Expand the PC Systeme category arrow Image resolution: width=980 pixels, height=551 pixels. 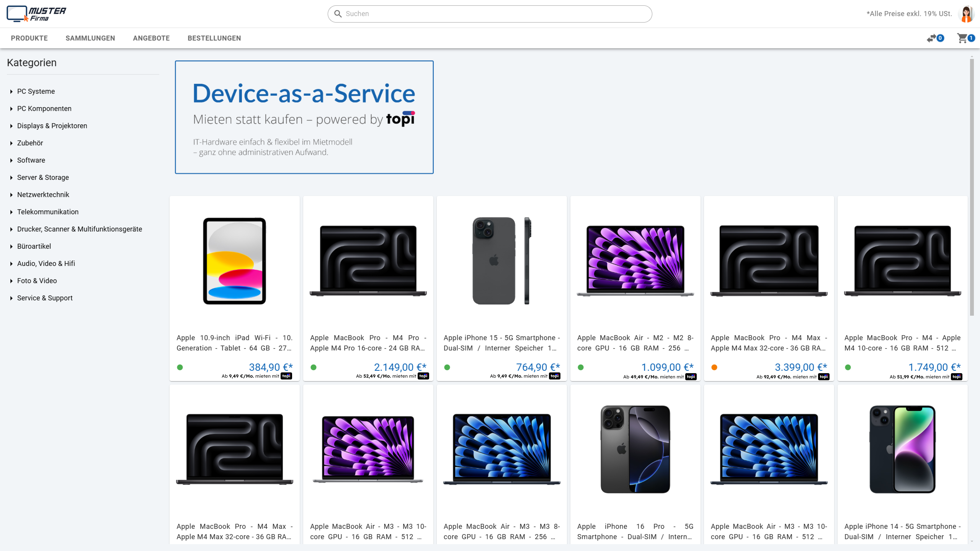coord(11,92)
